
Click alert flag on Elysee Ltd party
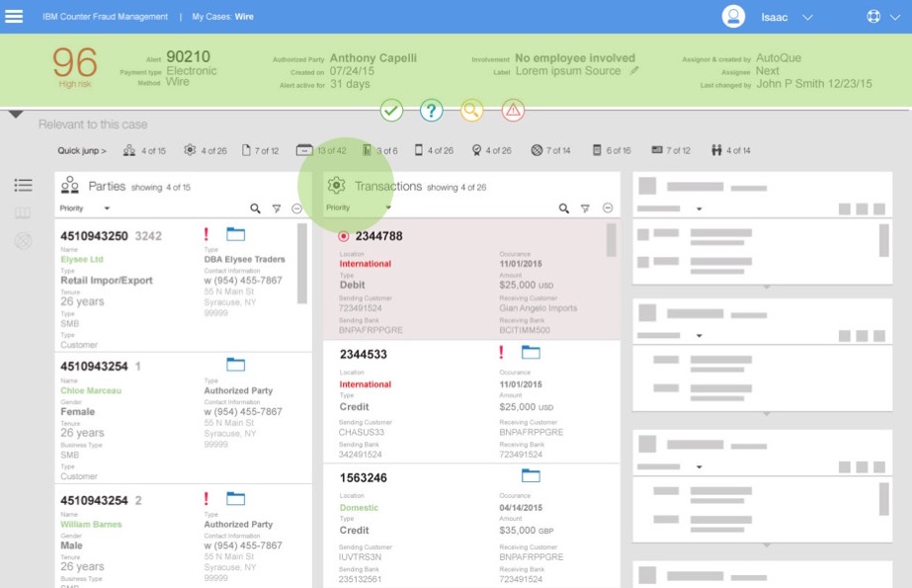point(206,234)
